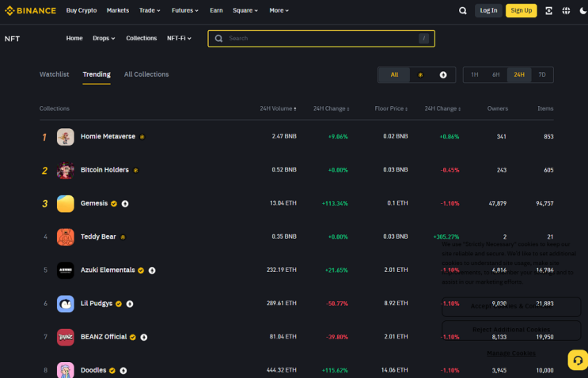This screenshot has height=378, width=588.
Task: Set timeframe to 24H
Action: (519, 75)
